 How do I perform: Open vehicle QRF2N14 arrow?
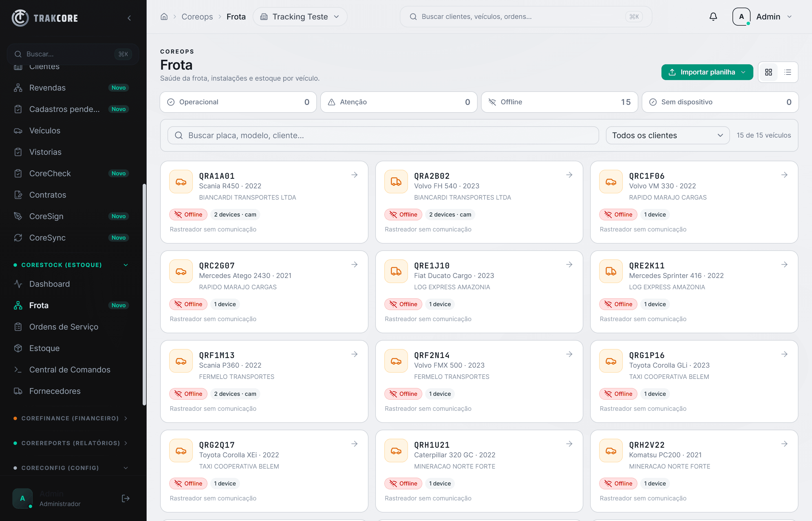tap(569, 354)
